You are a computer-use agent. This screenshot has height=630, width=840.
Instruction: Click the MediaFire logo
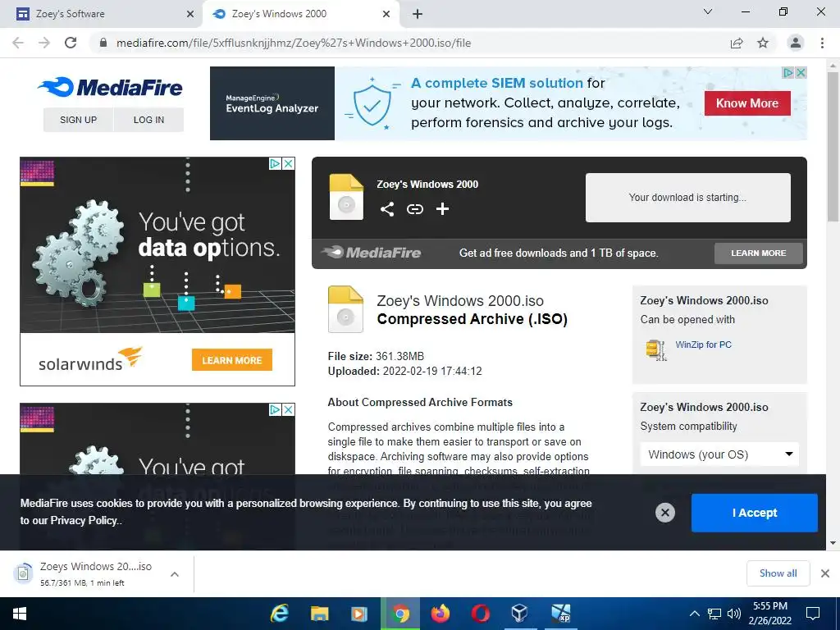[110, 87]
